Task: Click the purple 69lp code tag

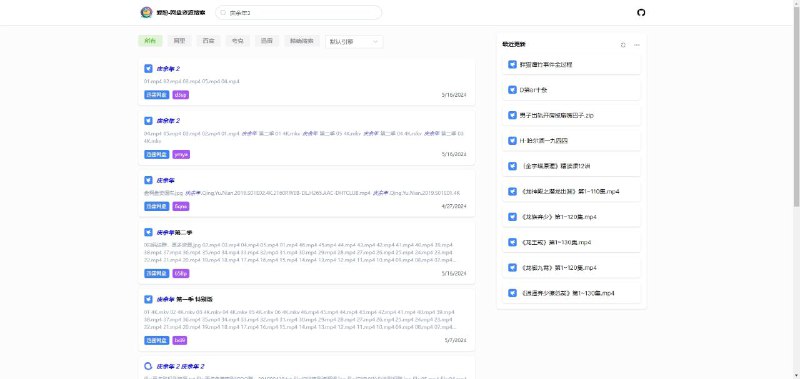Action: (x=181, y=273)
